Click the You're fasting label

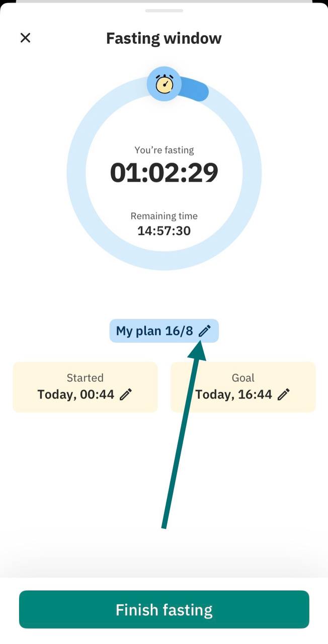click(164, 150)
